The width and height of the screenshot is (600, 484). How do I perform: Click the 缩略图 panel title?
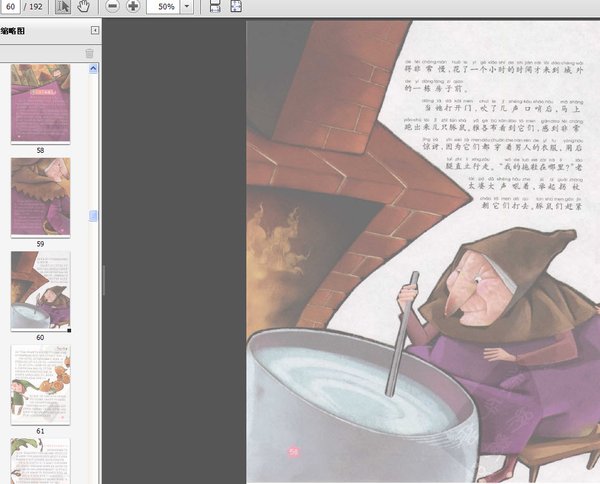tap(13, 31)
